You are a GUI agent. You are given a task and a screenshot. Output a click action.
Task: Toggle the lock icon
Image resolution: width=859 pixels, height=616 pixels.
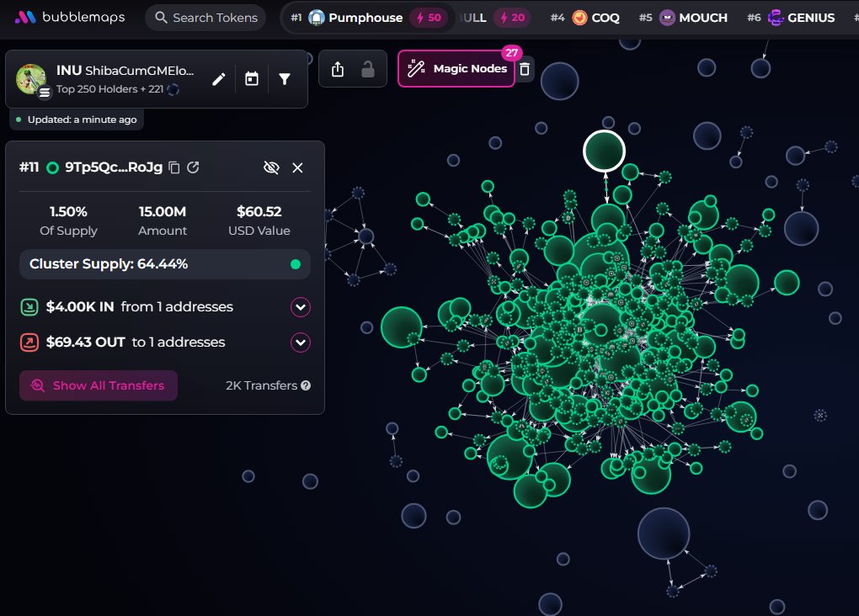point(368,69)
